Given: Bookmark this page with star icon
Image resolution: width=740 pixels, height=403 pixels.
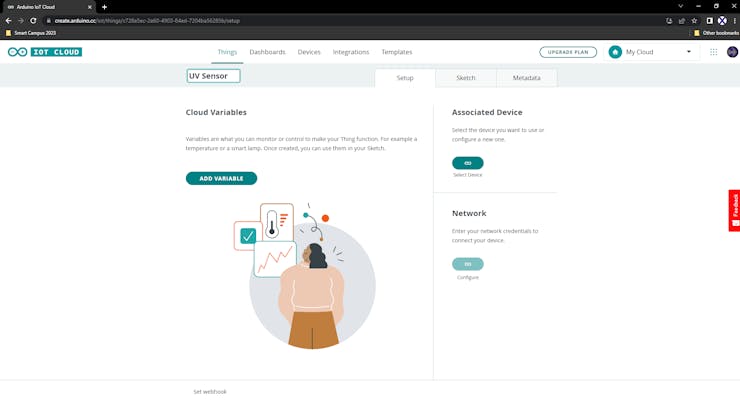Looking at the screenshot, I should coord(694,21).
